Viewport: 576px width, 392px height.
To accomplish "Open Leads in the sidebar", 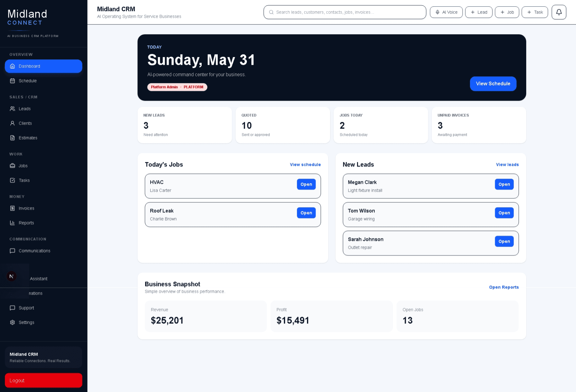I will tap(43, 109).
